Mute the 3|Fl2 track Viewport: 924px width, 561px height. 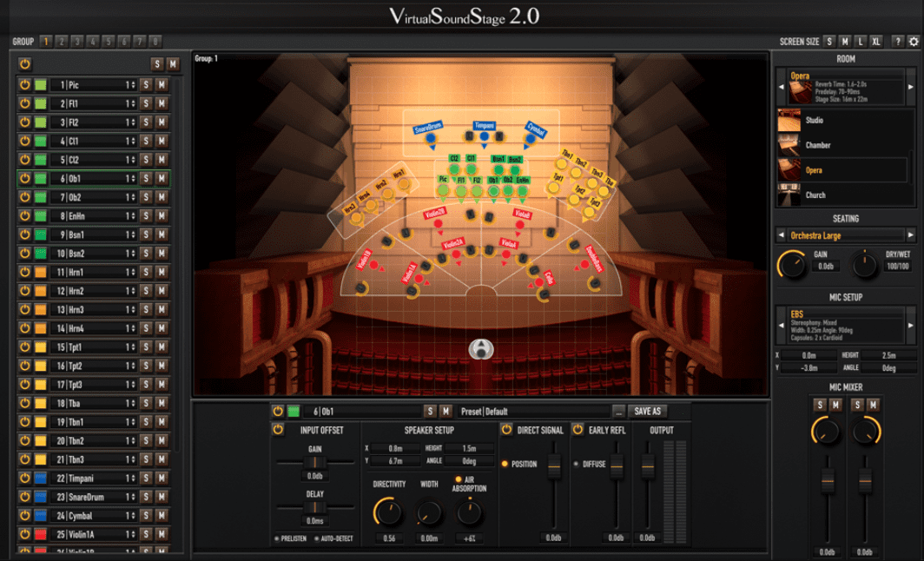click(x=162, y=122)
